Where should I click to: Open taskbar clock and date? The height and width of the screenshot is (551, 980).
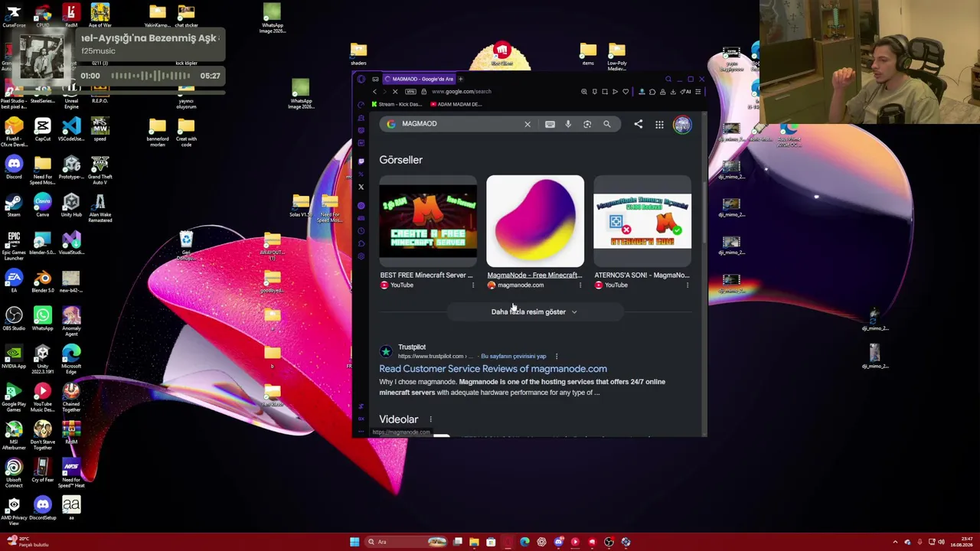pyautogui.click(x=961, y=543)
